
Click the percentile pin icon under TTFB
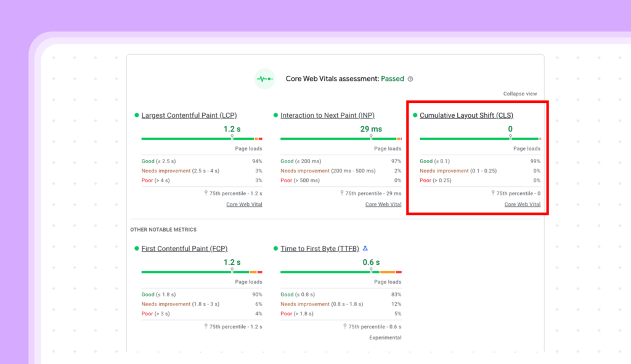(x=346, y=326)
